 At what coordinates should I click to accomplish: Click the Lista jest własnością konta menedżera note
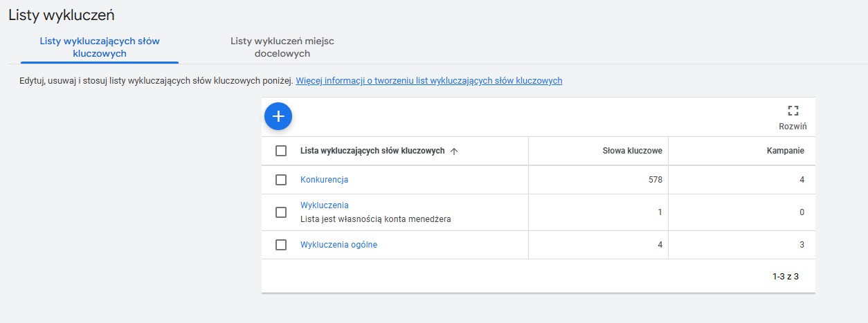click(380, 219)
